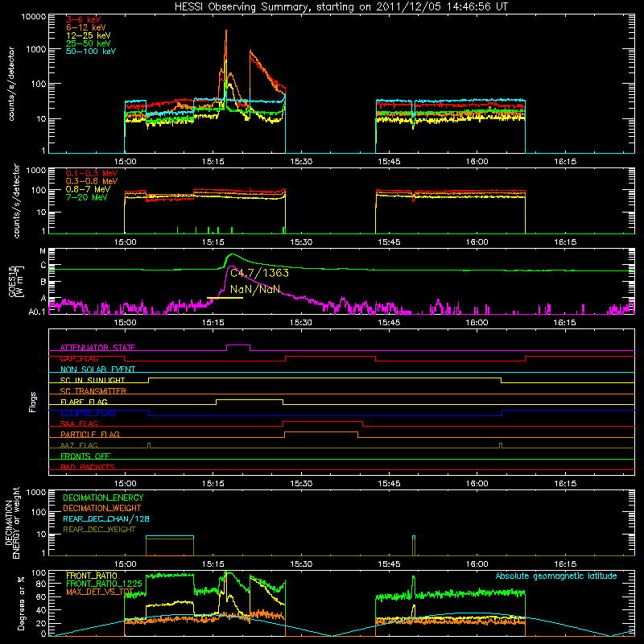Pick the "SC_TRANSMITTER" flag label

click(93, 391)
